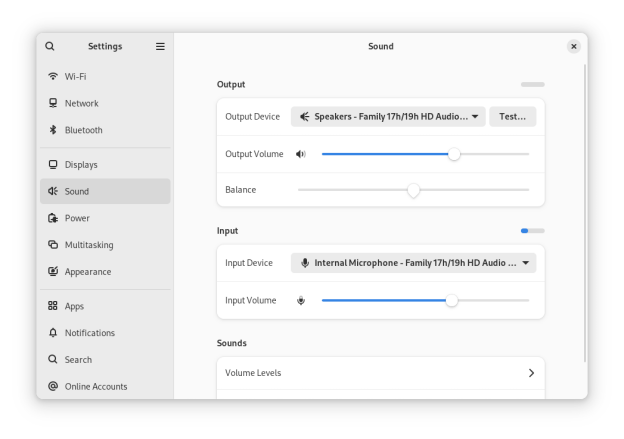Click the Wi-Fi icon in sidebar

[x=53, y=76]
